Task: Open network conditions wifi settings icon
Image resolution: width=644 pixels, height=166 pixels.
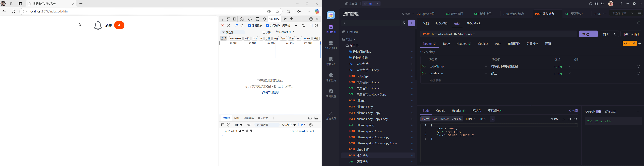Action: click(304, 25)
